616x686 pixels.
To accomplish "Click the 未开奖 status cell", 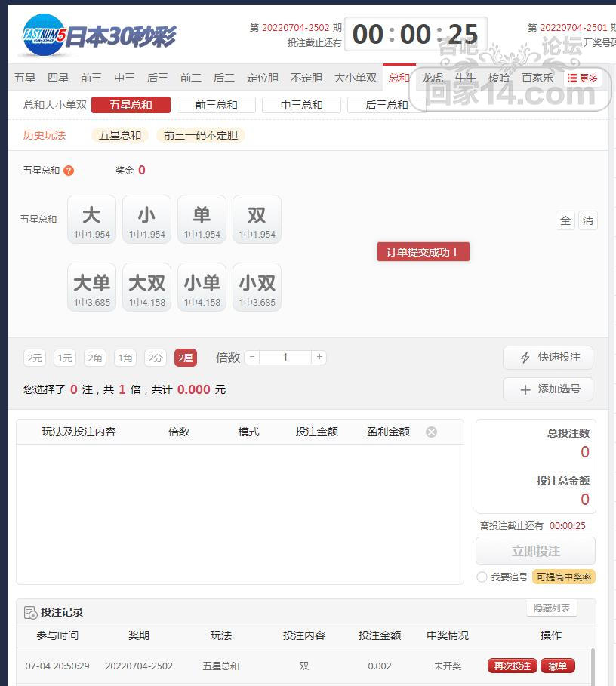I will 448,666.
